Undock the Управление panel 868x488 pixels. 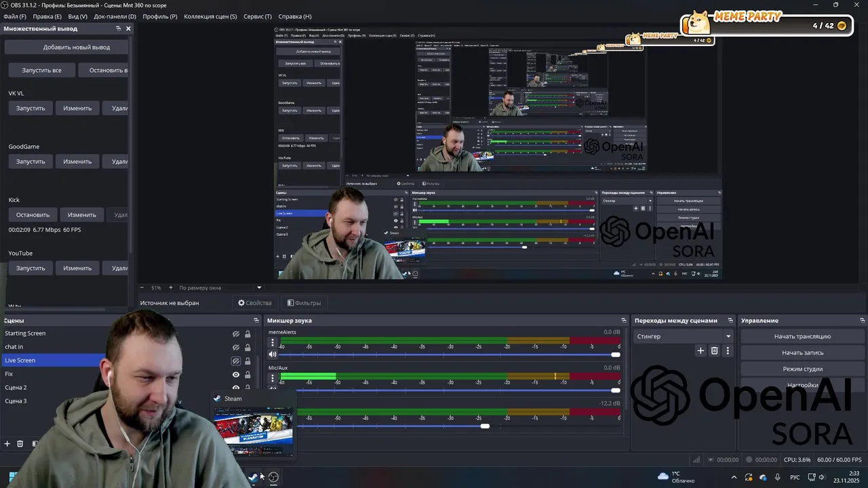(863, 321)
